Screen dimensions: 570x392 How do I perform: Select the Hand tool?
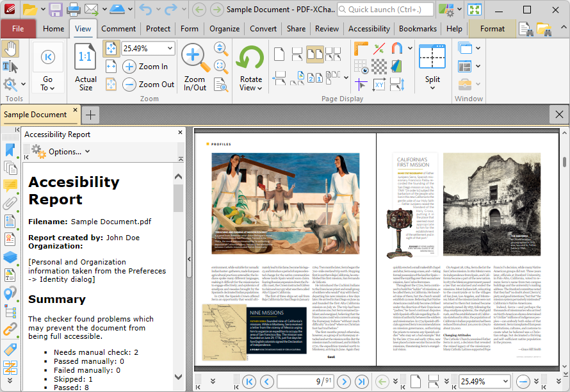pyautogui.click(x=10, y=49)
